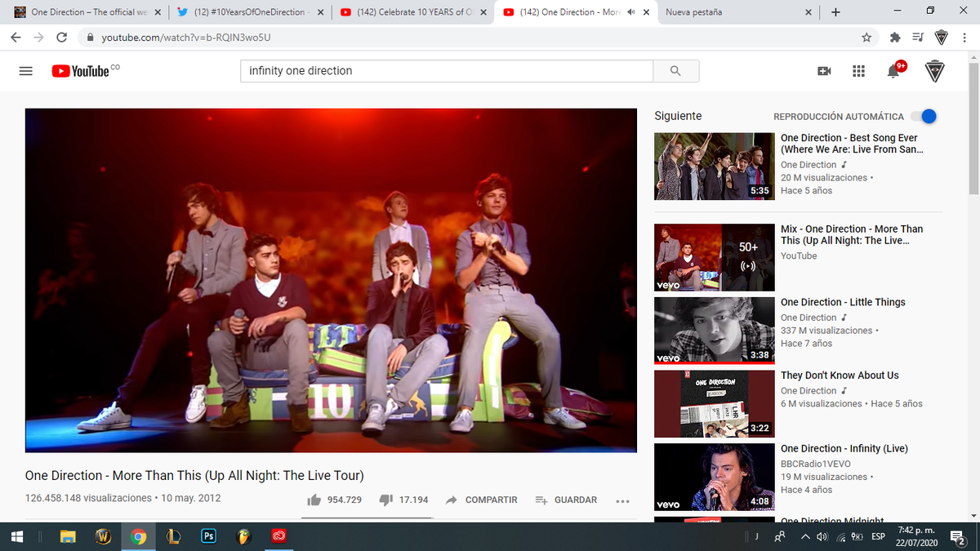Click the Compartir share button

click(x=482, y=500)
